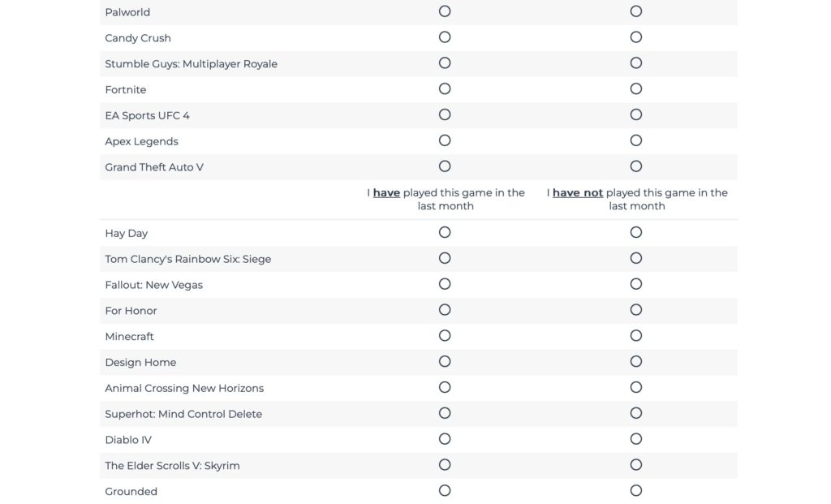Choose 'have not played' for Rainbow Six: Siege
This screenshot has width=831, height=504.
pos(636,258)
